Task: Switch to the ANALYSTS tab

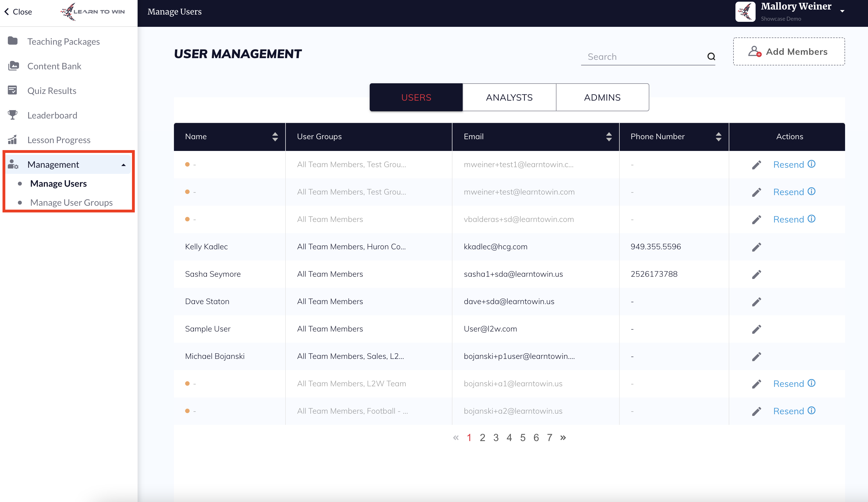Action: point(509,98)
